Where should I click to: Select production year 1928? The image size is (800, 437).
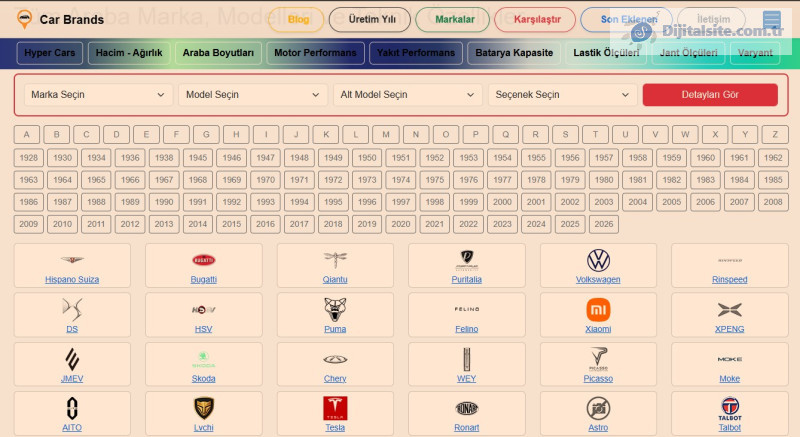(29, 158)
